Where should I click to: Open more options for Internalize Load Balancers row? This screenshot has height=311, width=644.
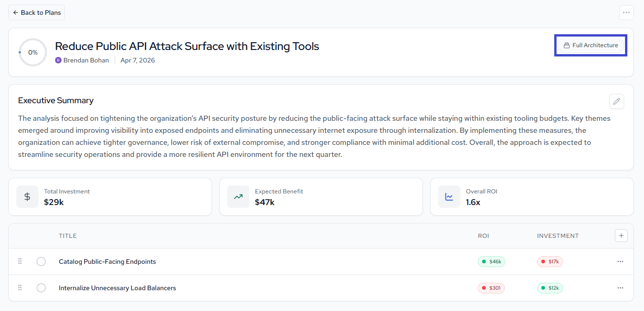point(620,288)
